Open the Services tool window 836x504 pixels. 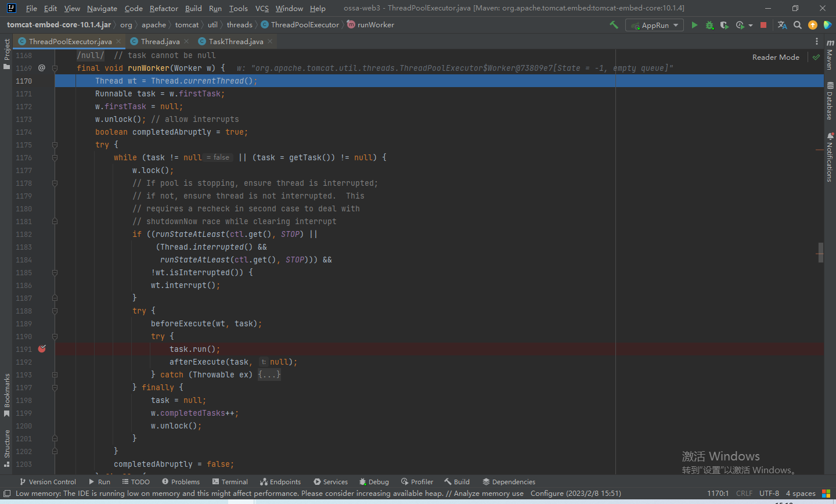click(x=330, y=481)
